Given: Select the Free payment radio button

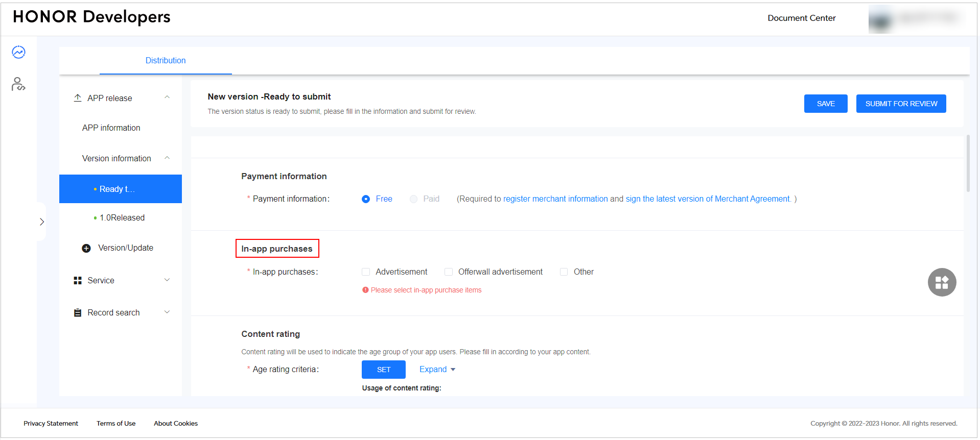Looking at the screenshot, I should (x=366, y=199).
